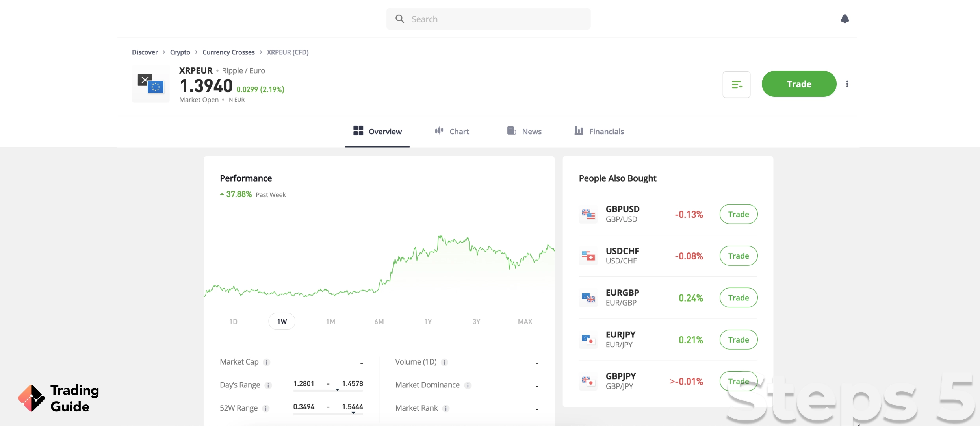The image size is (980, 426).
Task: Click the 0.24% EURGBP change
Action: [x=691, y=298]
